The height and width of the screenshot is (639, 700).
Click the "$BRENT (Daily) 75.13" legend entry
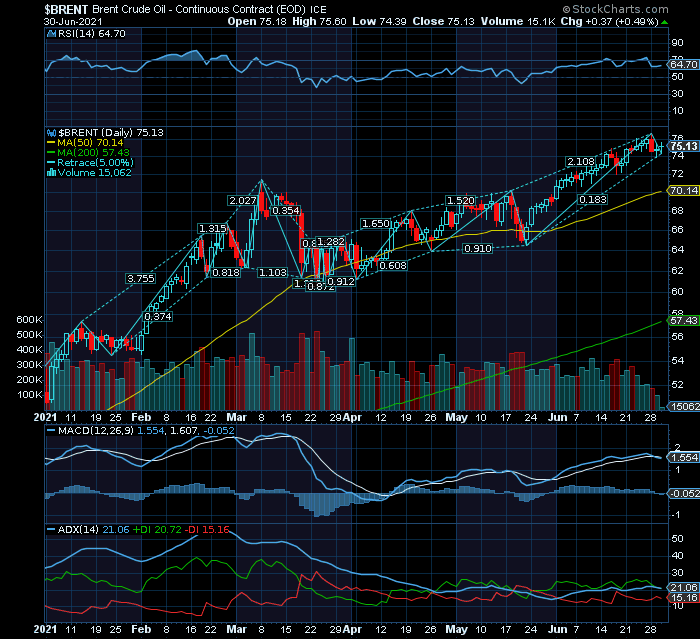point(111,133)
